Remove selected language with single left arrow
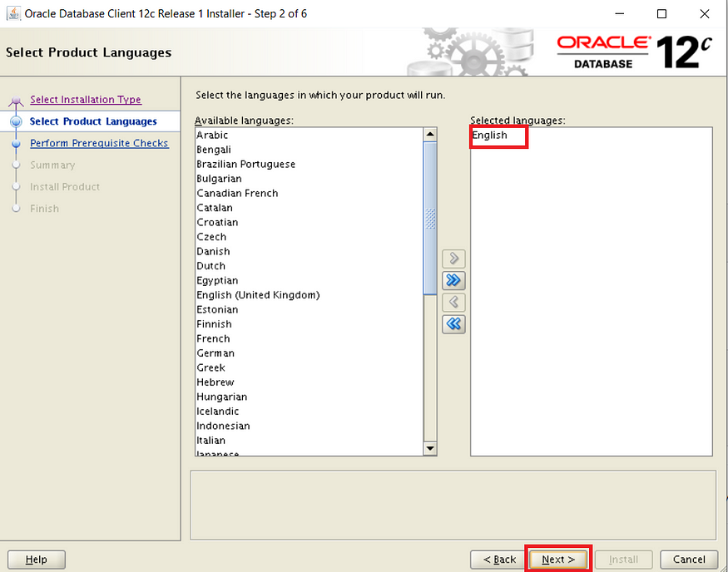 (x=453, y=302)
